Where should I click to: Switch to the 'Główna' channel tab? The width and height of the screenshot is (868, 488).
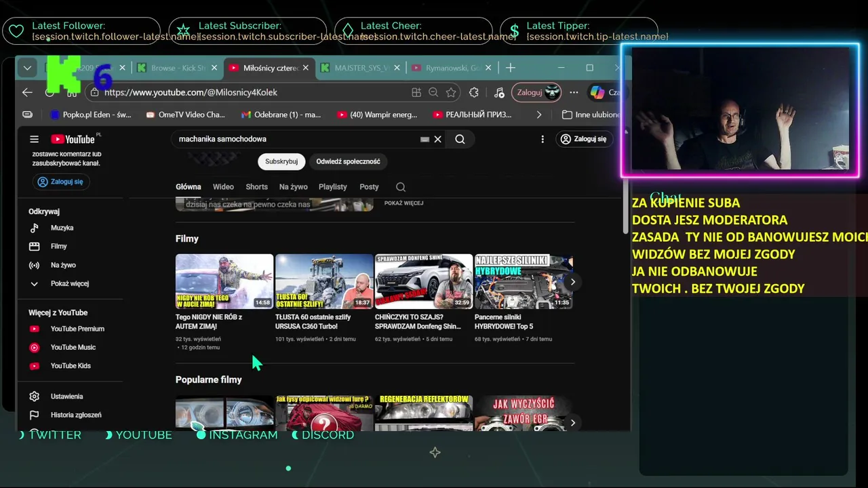tap(189, 187)
